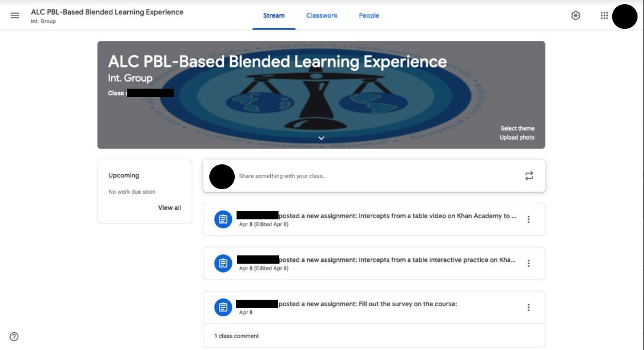
Task: Click the reuse post icon
Action: point(529,176)
